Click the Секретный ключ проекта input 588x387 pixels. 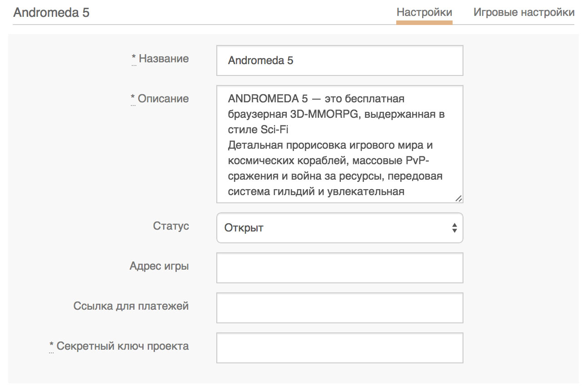tap(339, 348)
